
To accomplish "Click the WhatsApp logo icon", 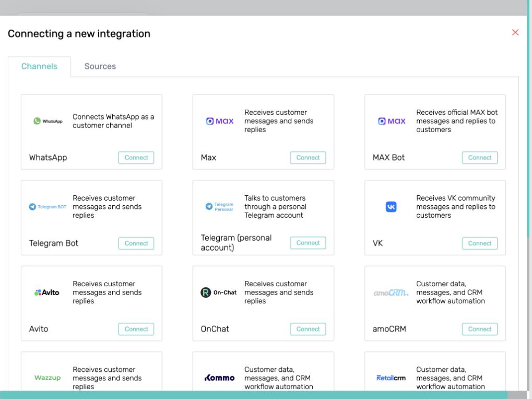I will tap(48, 121).
